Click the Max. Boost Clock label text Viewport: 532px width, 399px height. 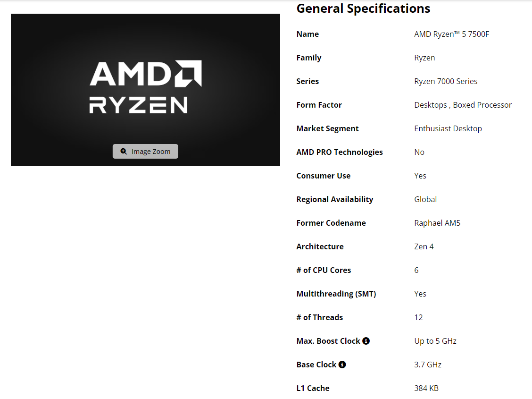[328, 341]
